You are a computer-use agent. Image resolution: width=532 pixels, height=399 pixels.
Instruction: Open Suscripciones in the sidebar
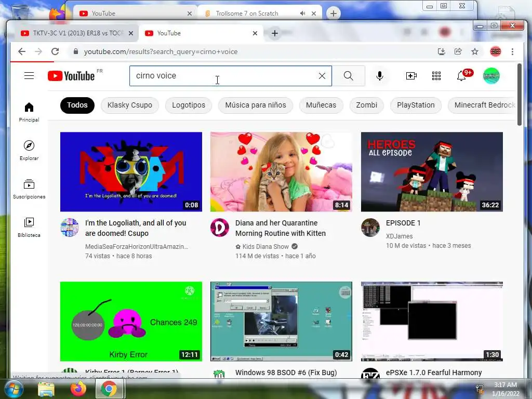29,189
